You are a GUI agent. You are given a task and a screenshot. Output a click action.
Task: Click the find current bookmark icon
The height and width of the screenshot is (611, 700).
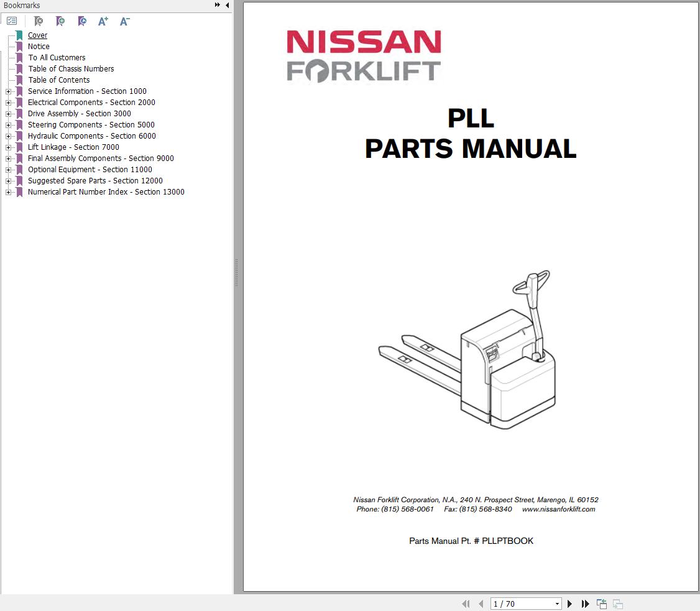coord(82,21)
